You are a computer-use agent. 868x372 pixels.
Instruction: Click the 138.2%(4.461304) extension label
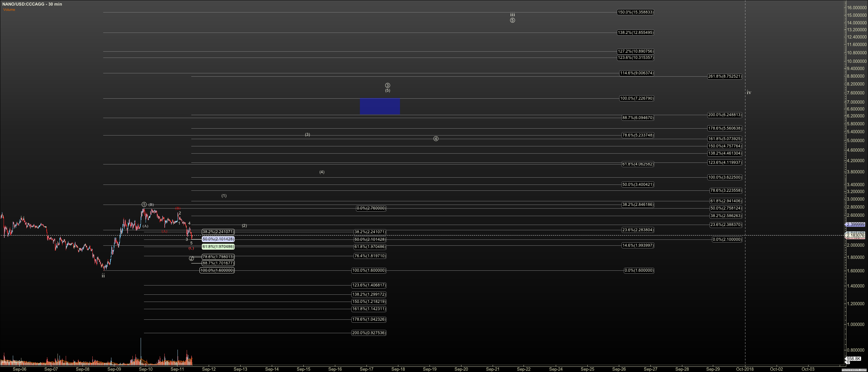(725, 154)
